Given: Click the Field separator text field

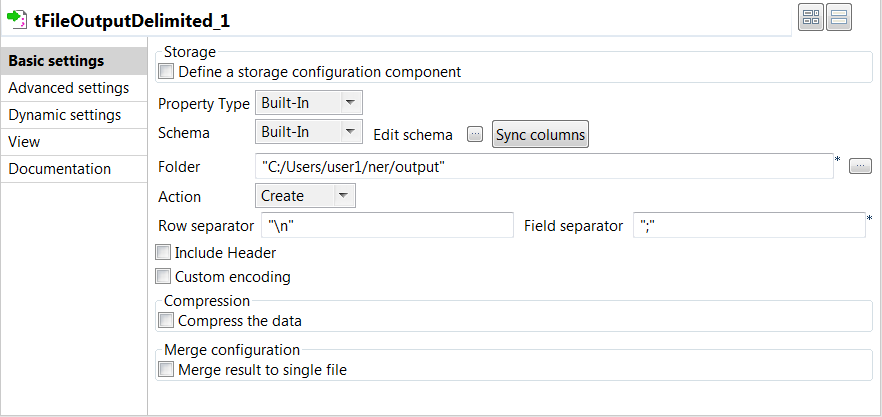Looking at the screenshot, I should [749, 226].
